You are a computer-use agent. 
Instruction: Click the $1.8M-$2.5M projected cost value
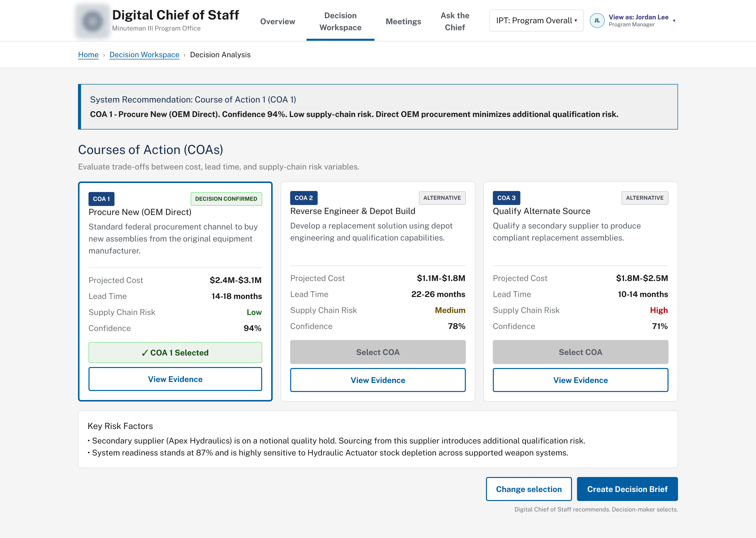pos(642,278)
